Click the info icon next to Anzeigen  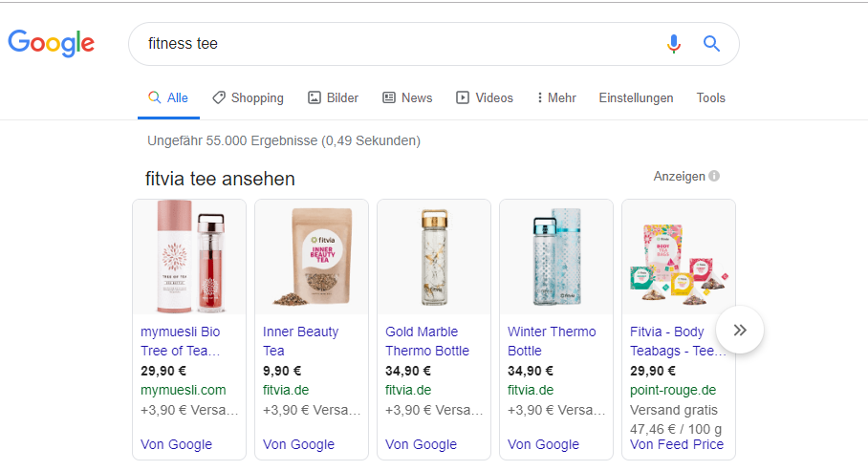point(715,177)
